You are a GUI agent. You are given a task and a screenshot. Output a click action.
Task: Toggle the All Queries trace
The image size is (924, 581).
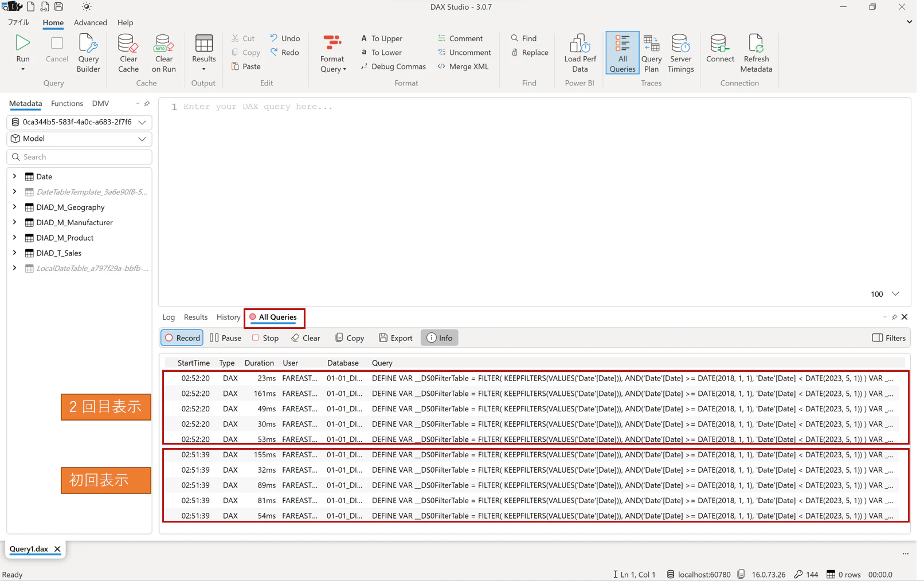622,53
